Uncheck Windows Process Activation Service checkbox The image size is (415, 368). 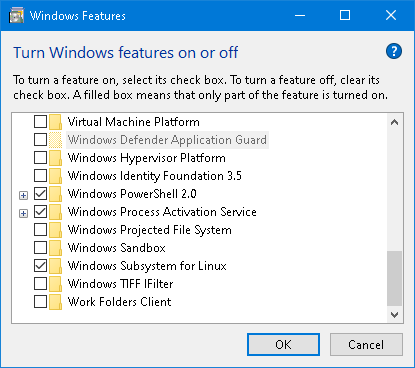coord(40,212)
